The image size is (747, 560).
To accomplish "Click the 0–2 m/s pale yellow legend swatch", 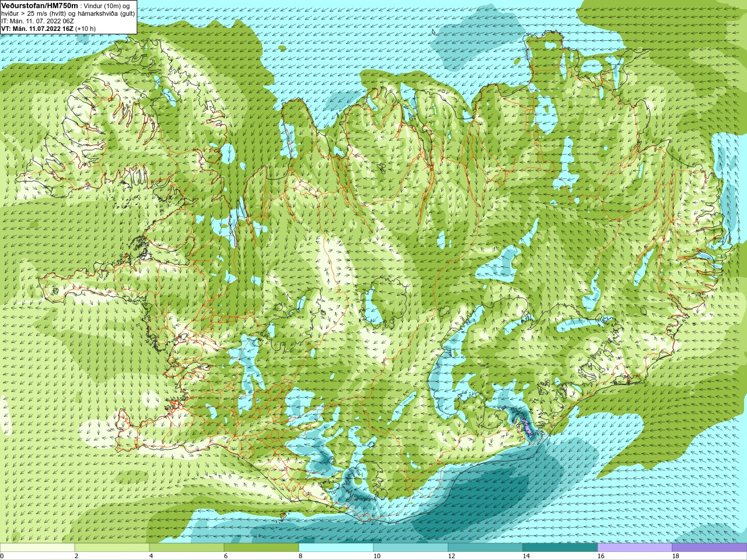I will click(37, 548).
